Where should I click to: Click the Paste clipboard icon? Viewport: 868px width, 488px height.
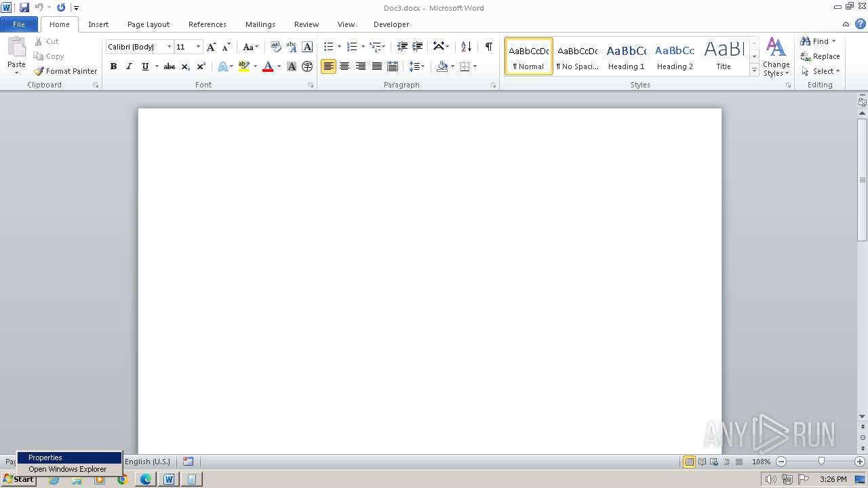[x=16, y=47]
